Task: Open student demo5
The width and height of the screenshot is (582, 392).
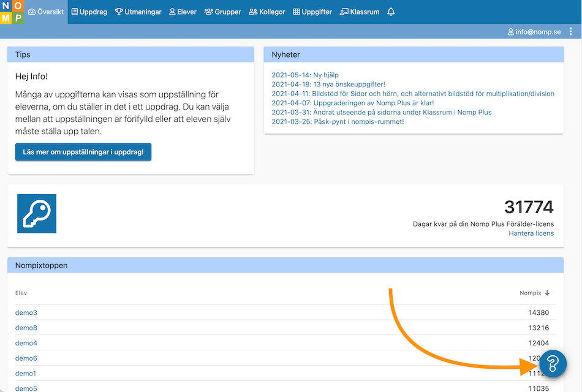Action: tap(26, 388)
